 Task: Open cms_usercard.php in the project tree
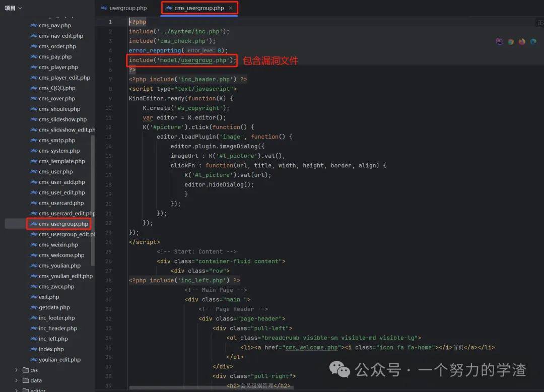57,203
